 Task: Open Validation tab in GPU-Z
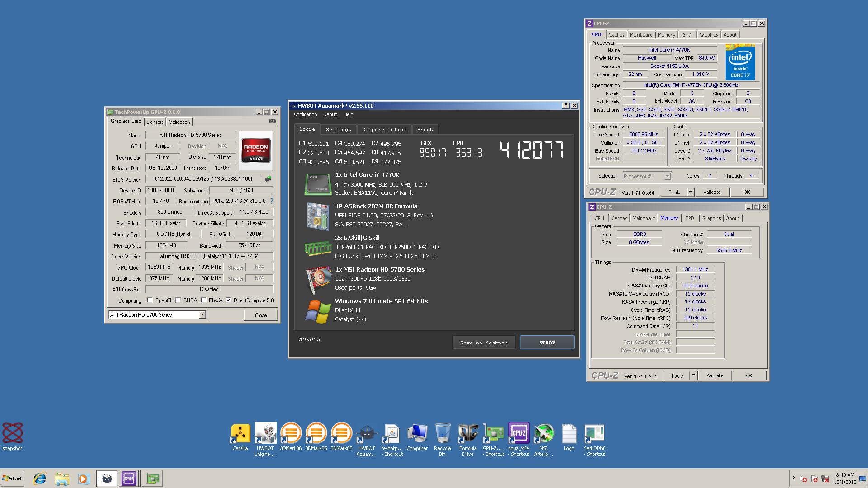click(179, 122)
